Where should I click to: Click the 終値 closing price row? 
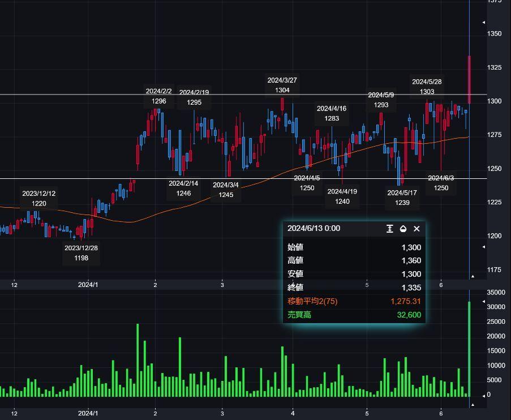point(354,288)
